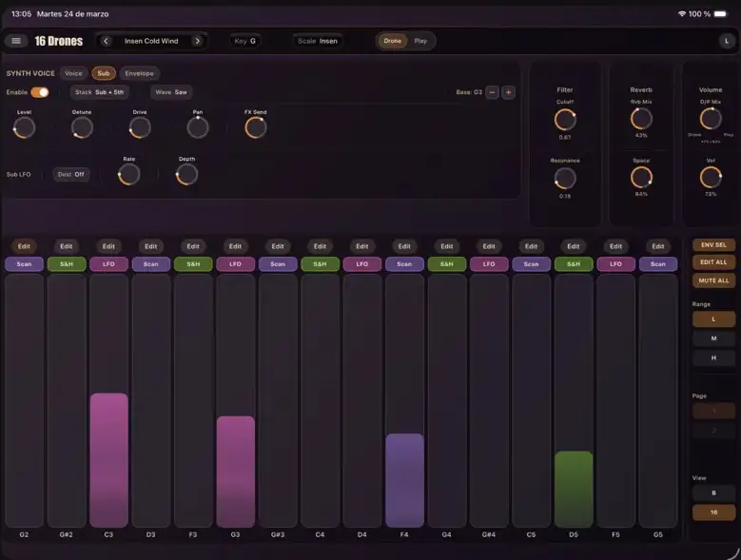This screenshot has height=560, width=741.
Task: Adjust Sub LFO Rate knob
Action: coord(129,175)
